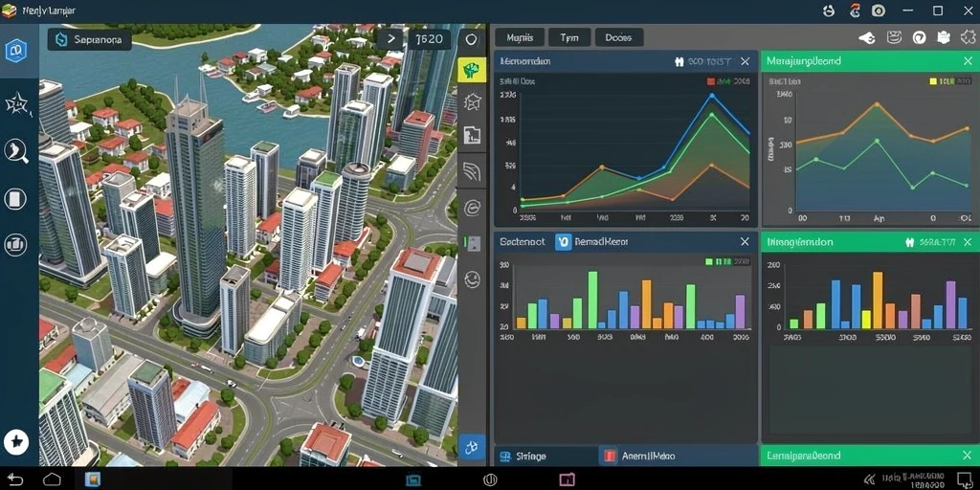Viewport: 980px width, 490px height.
Task: Open the Tym tab
Action: [568, 37]
